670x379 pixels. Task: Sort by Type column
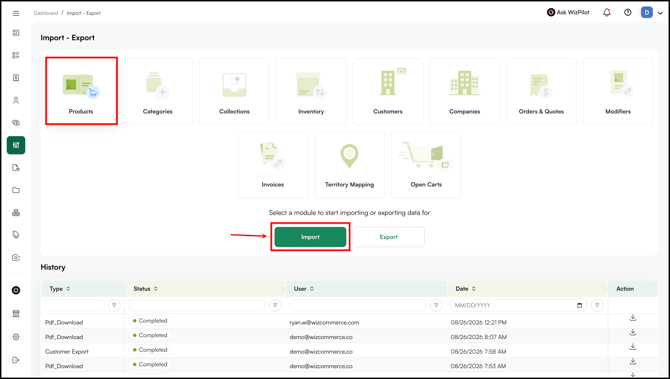68,289
